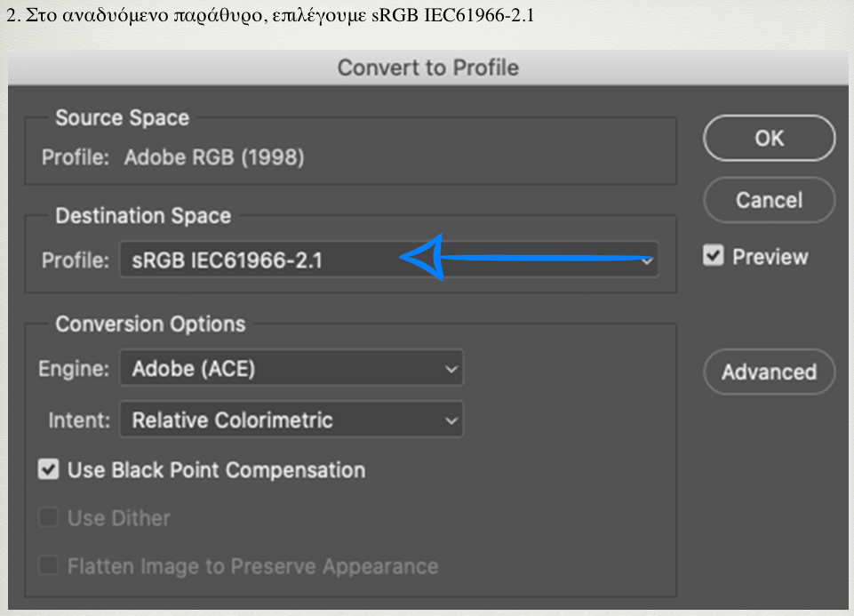Image resolution: width=854 pixels, height=616 pixels.
Task: Open the Advanced conversion settings
Action: [x=769, y=372]
